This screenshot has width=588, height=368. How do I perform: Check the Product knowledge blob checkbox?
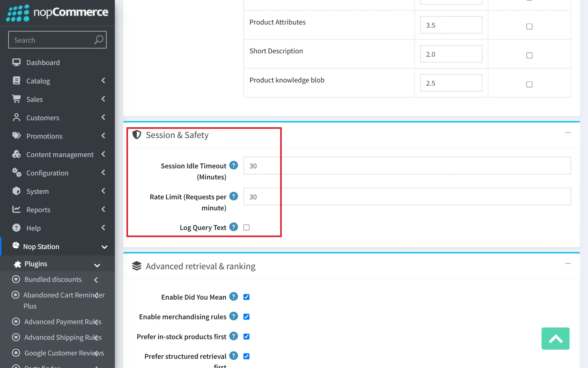coord(529,84)
